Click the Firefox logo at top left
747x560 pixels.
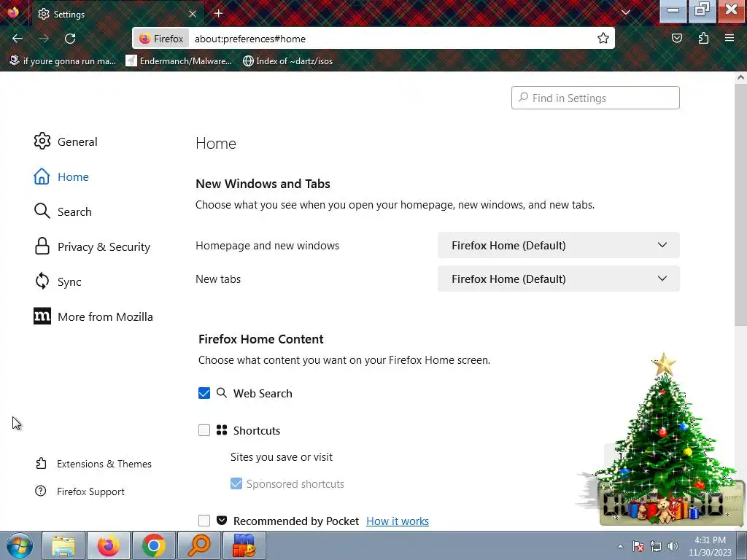(13, 12)
